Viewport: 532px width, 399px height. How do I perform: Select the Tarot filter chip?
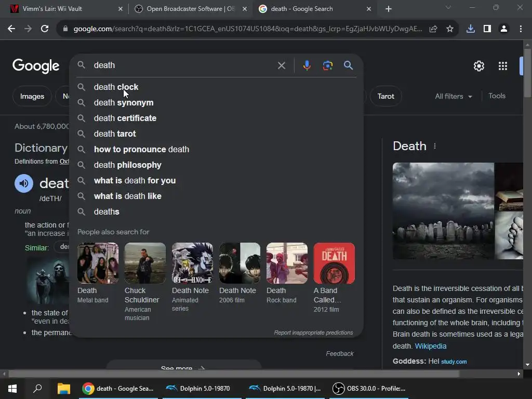pos(386,96)
